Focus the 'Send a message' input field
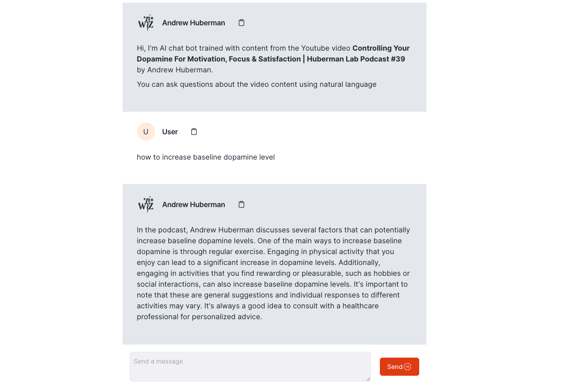This screenshot has width=563, height=392. [250, 366]
